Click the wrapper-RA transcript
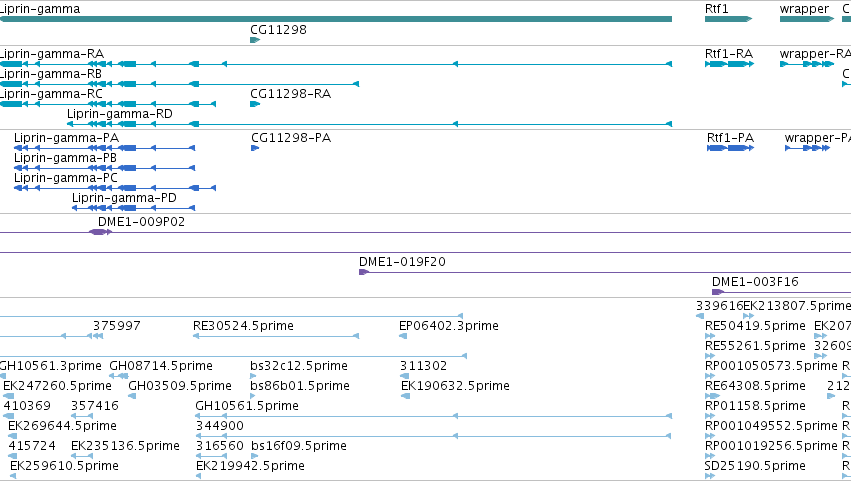Screen dimensions: 851x481 (x=806, y=64)
